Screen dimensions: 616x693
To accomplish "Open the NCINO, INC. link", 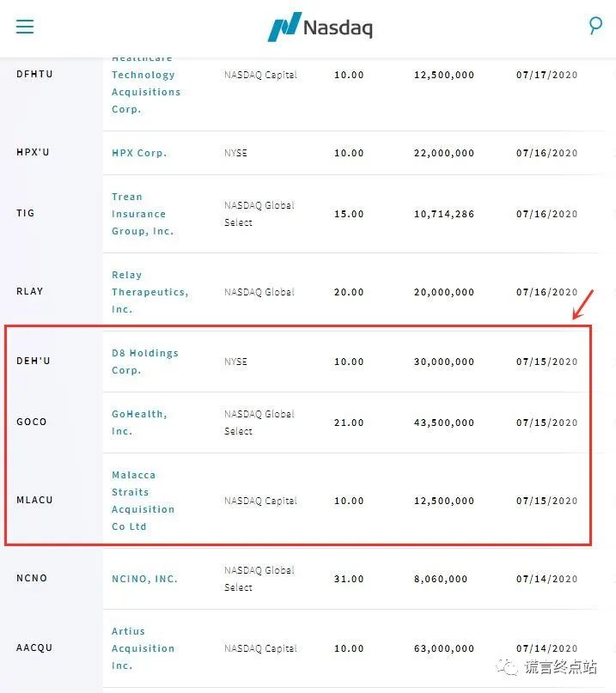I will (144, 579).
